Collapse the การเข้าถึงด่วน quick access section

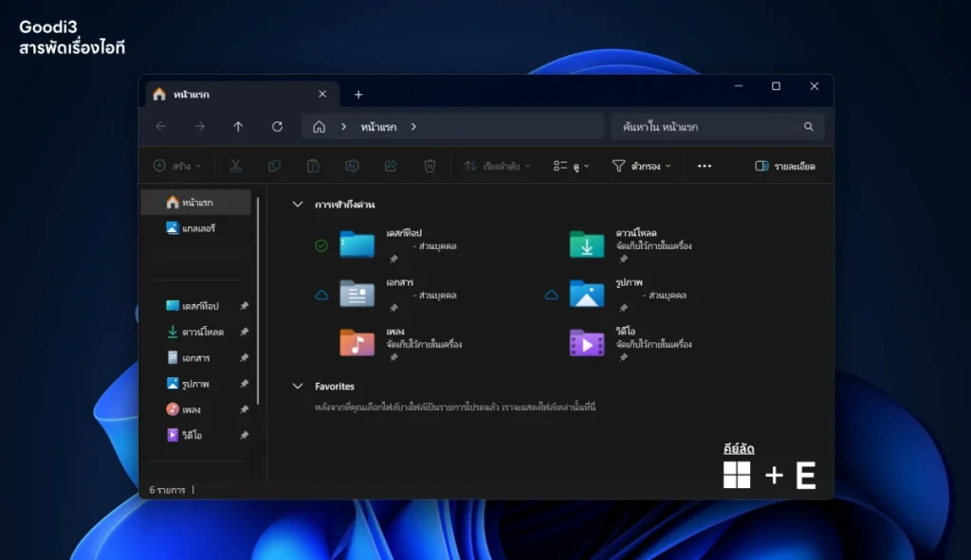[x=297, y=205]
